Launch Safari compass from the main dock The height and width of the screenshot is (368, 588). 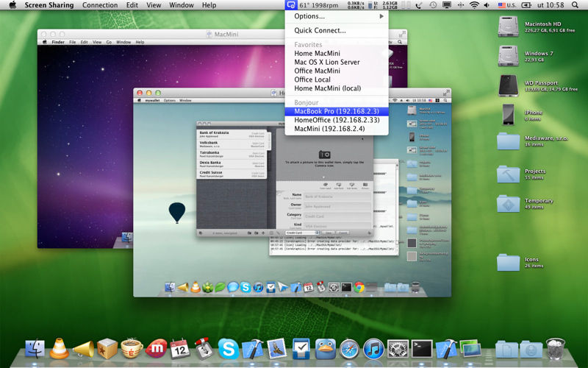click(349, 349)
